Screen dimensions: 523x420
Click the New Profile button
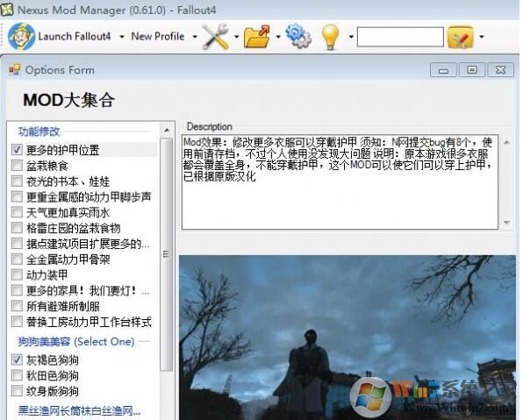[x=158, y=36]
